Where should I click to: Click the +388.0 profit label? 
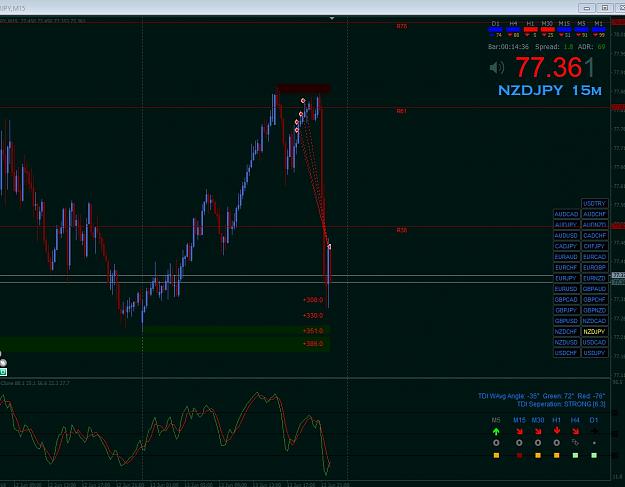(x=313, y=344)
